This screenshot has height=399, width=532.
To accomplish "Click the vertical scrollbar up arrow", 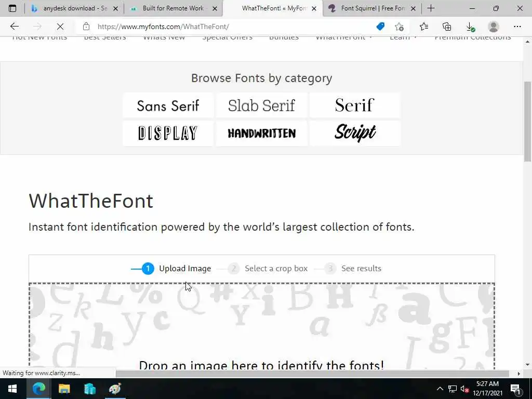I will pos(528,42).
